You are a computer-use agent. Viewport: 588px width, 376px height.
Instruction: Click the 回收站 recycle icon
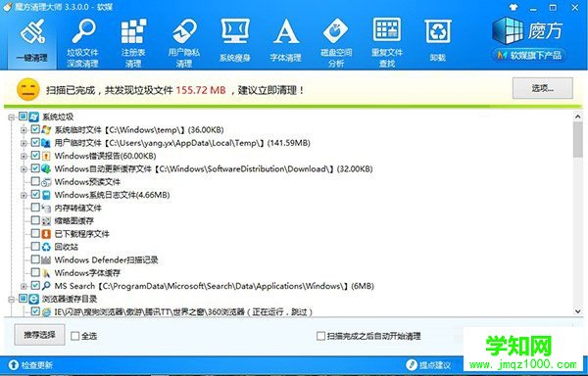(46, 247)
